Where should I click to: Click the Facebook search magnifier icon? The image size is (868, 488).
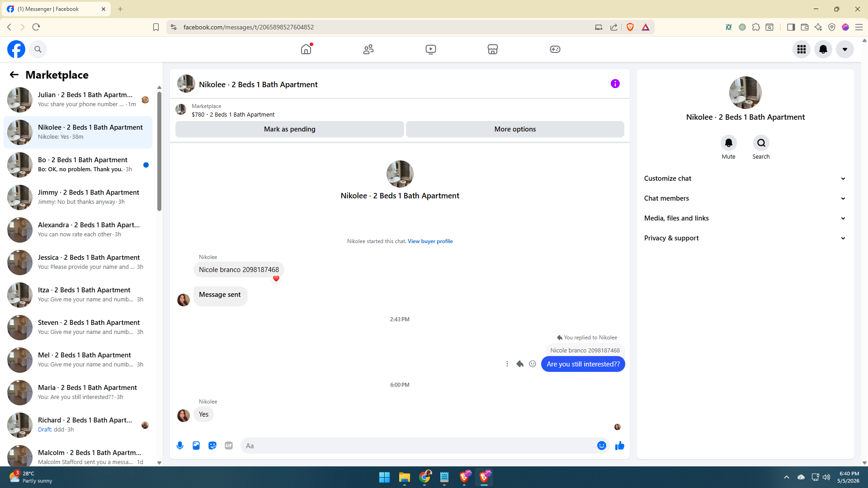pyautogui.click(x=38, y=49)
